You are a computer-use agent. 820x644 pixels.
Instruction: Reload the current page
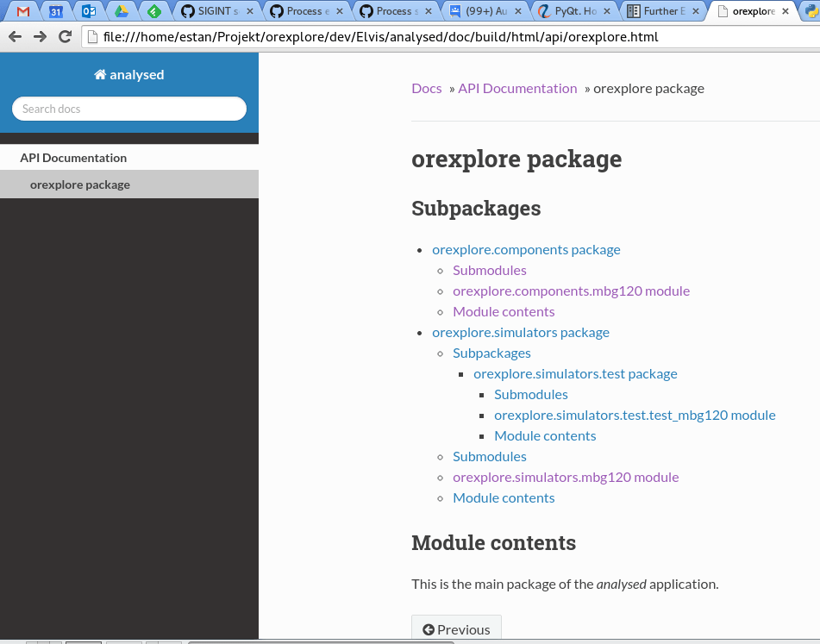(65, 36)
